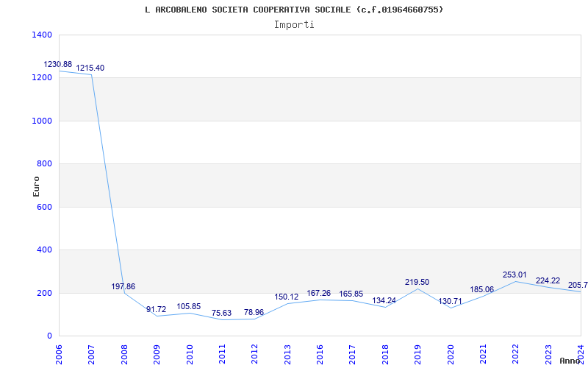Click the x-axis year 2011

pos(222,354)
